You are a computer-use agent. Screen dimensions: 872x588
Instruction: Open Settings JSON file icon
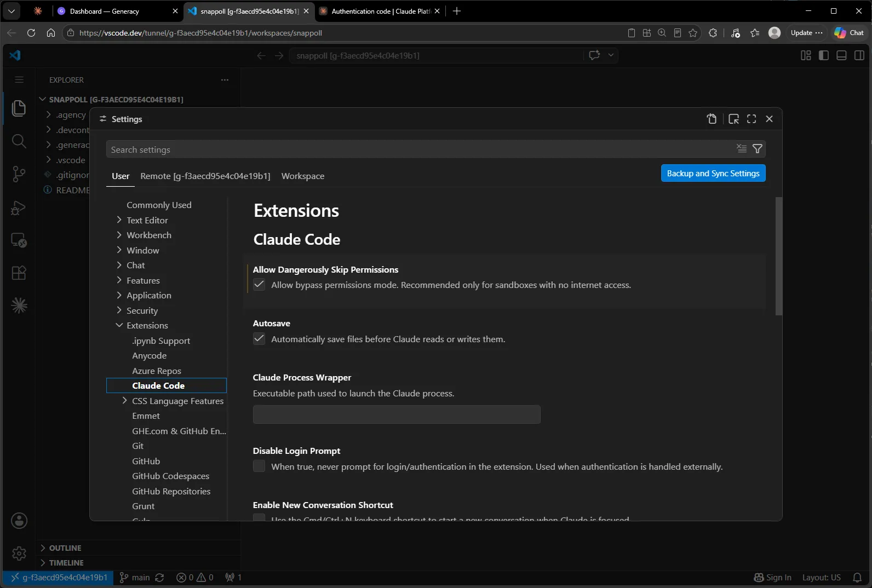[x=712, y=119]
